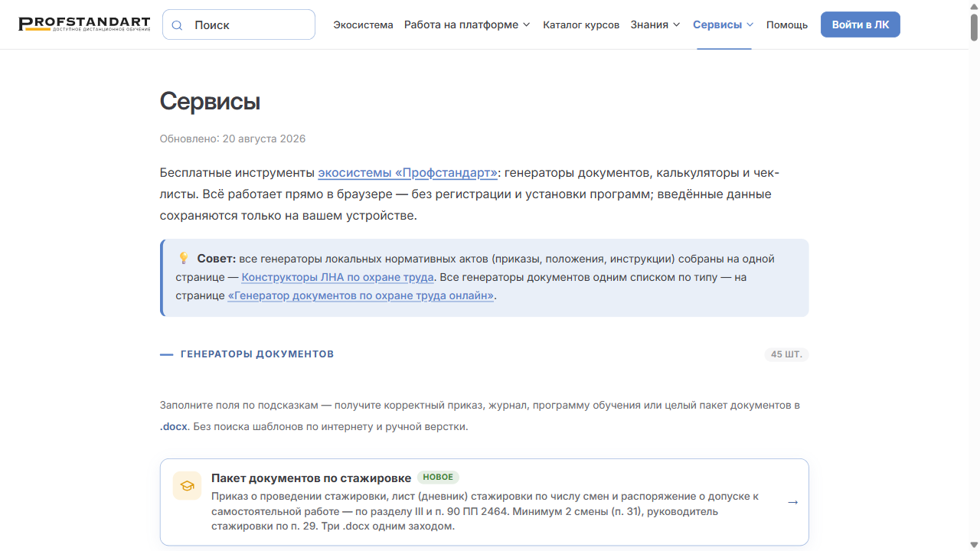980x551 pixels.
Task: Open the Пакет документов по стажировке card
Action: click(x=485, y=502)
